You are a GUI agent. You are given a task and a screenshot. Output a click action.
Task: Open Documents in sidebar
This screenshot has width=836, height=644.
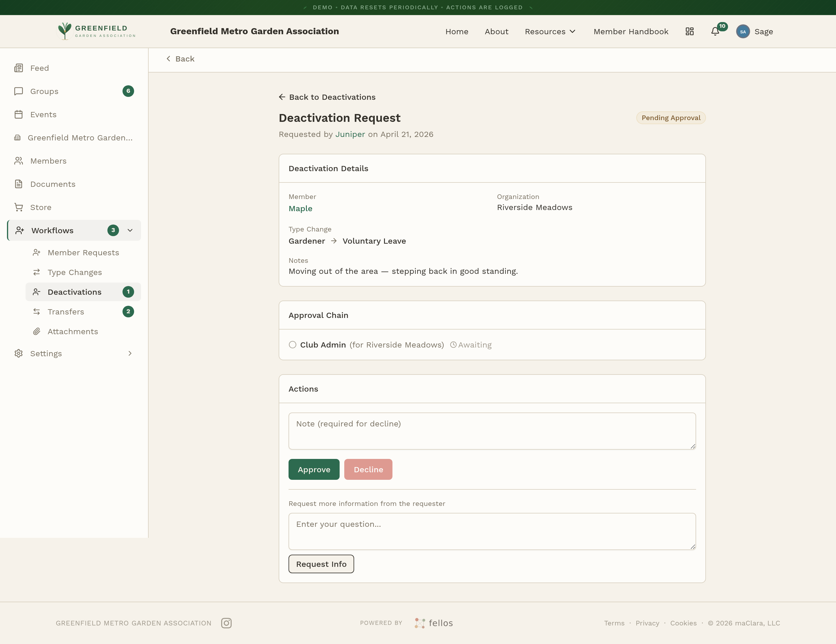(74, 184)
